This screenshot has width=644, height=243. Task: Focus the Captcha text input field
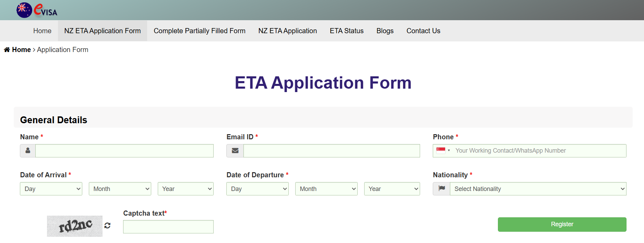(x=168, y=227)
